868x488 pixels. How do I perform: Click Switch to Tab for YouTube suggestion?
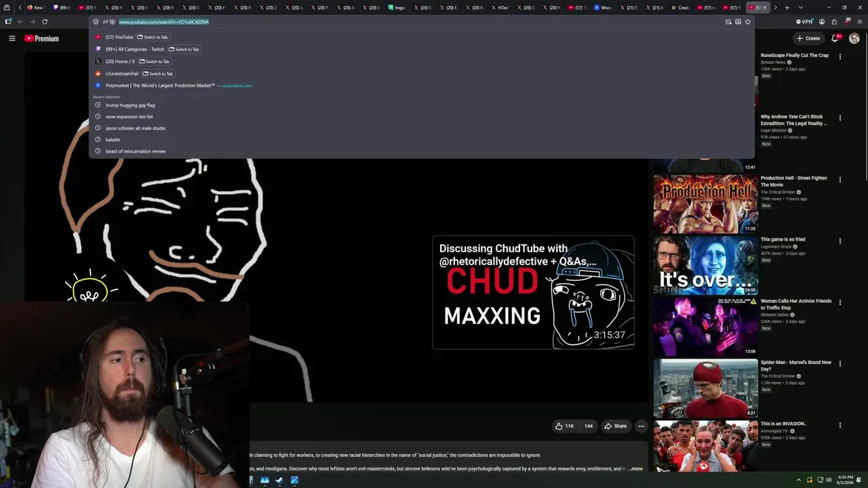[x=153, y=37]
